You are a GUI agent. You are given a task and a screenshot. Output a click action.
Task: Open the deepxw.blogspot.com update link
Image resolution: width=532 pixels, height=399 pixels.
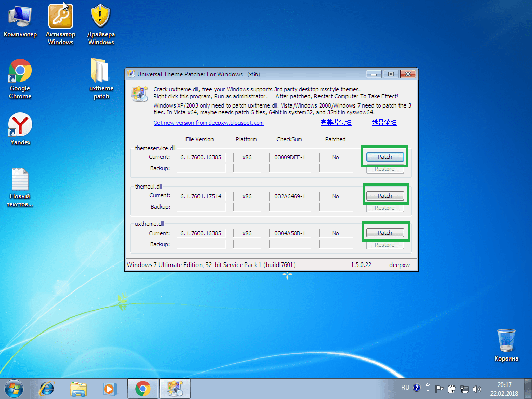click(209, 122)
